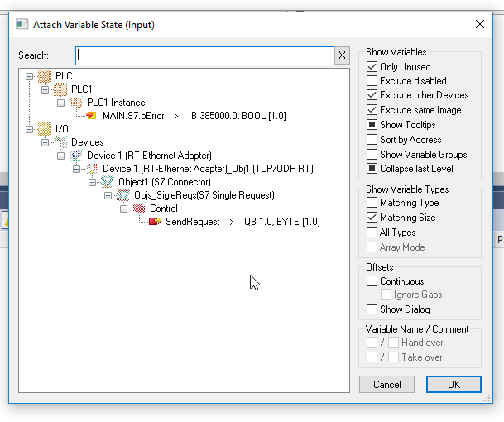Collapse the PLC tree node
Viewport: 504px width, 422px height.
[x=29, y=76]
